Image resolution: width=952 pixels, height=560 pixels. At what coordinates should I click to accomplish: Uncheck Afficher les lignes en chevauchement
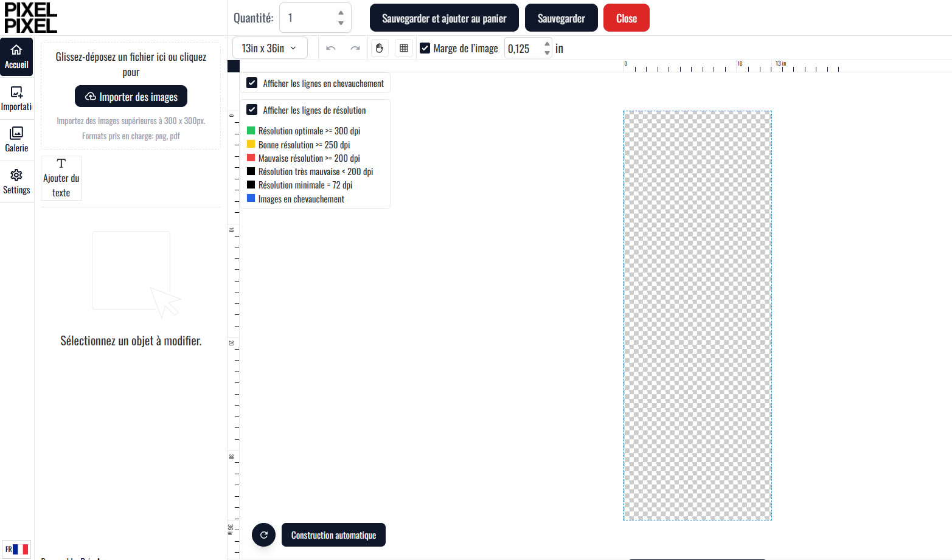[252, 83]
